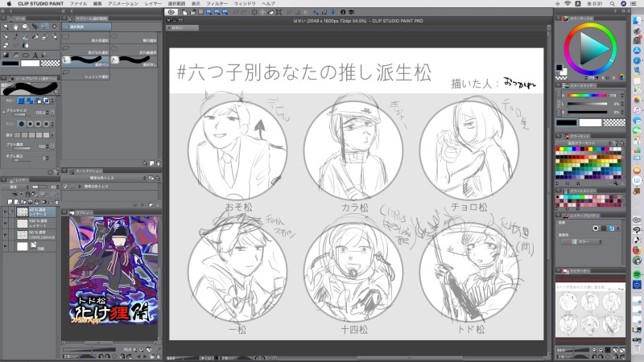Choose the シュリンク選択 sub tool
The height and width of the screenshot is (362, 644).
pos(86,73)
